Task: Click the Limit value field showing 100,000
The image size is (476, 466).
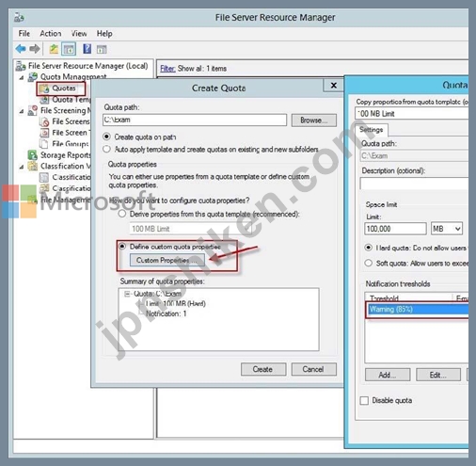Action: pos(395,229)
